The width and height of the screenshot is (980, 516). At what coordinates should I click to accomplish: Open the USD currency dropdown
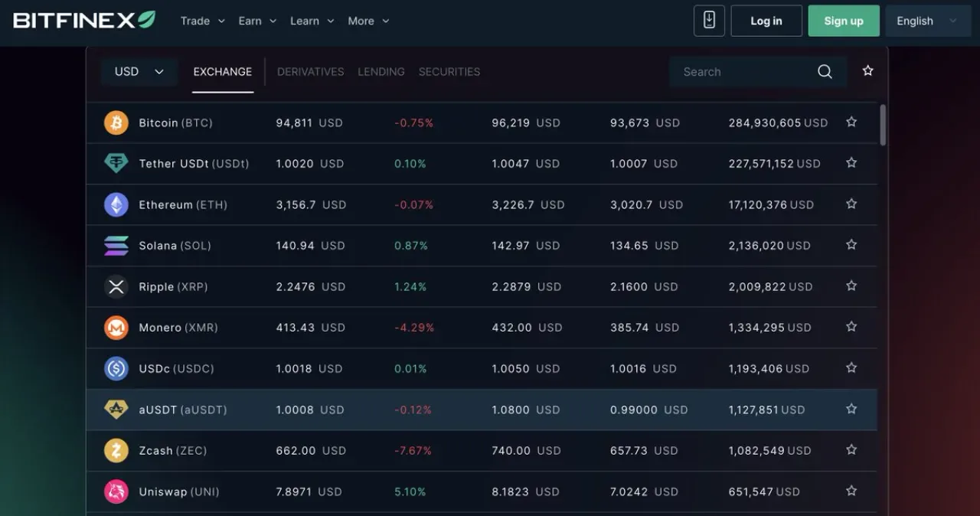[x=139, y=71]
